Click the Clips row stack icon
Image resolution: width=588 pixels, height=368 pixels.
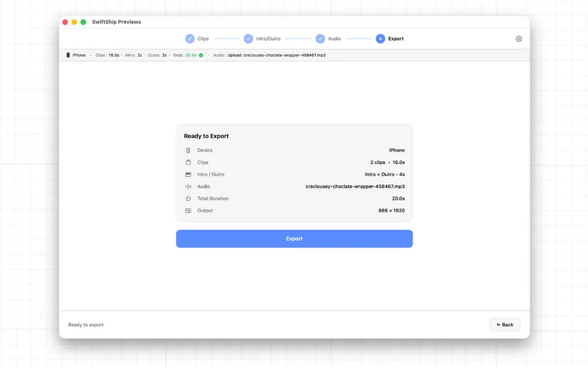pyautogui.click(x=188, y=162)
